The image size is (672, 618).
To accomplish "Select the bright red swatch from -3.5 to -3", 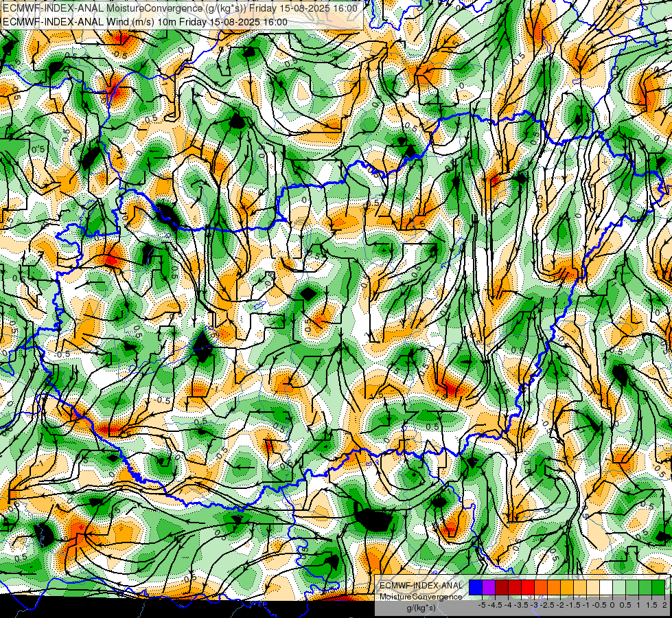I will pyautogui.click(x=528, y=587).
